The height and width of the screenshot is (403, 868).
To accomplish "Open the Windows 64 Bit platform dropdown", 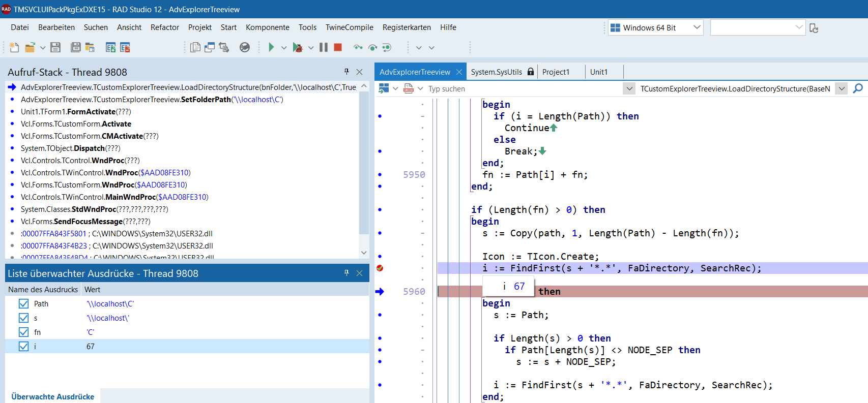I will click(x=656, y=27).
